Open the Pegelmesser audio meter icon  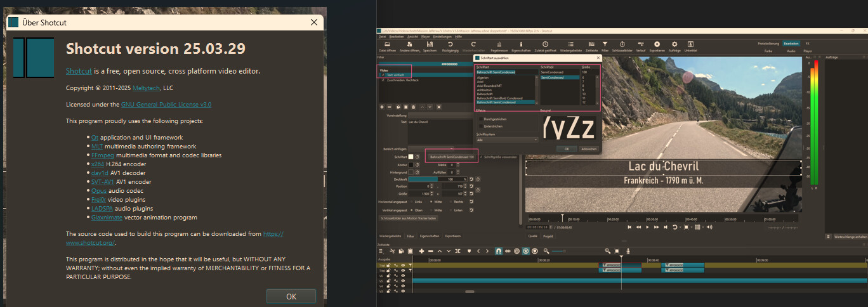coord(501,45)
